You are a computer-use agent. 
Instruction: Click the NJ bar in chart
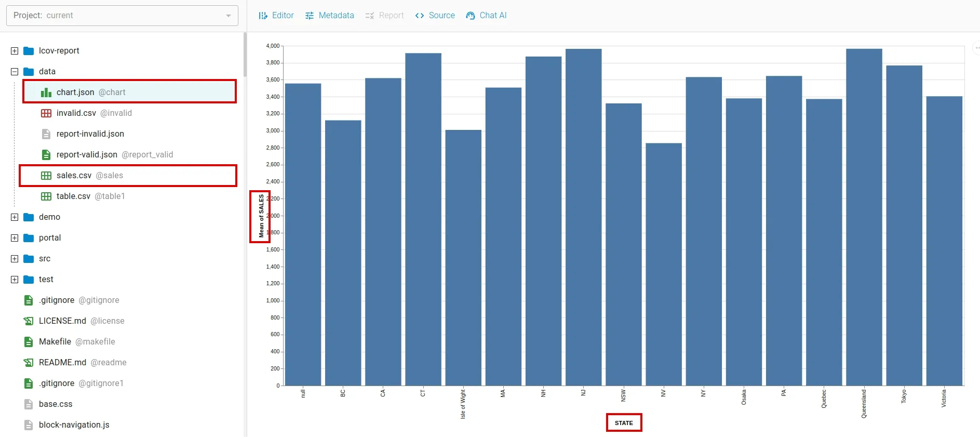tap(584, 217)
